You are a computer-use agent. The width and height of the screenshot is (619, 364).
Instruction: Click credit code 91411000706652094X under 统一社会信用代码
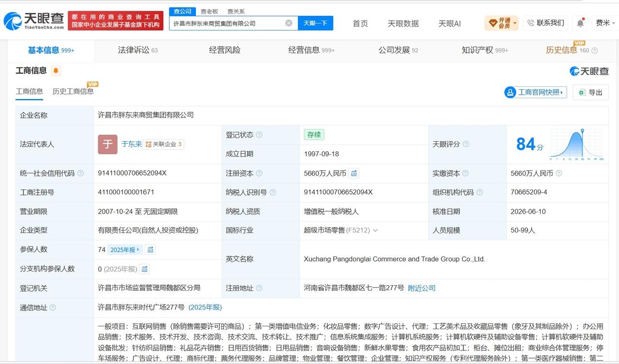coord(132,173)
